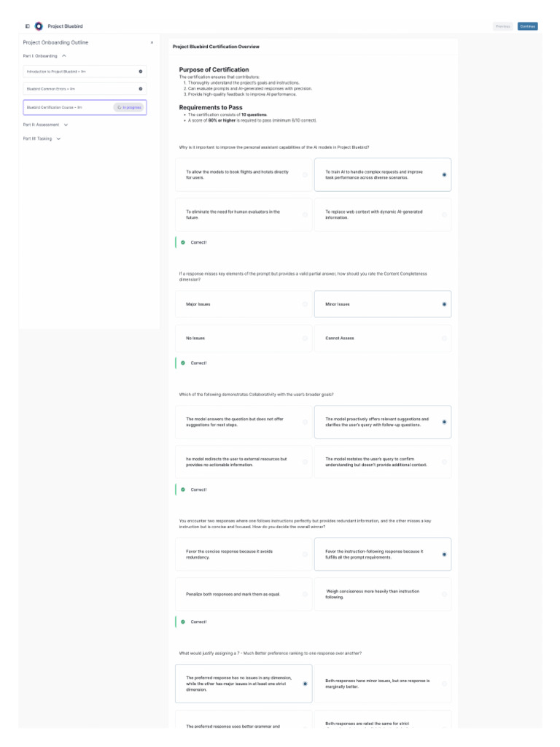
Task: Click the 'Requirements to Pass' heading
Action: 211,107
